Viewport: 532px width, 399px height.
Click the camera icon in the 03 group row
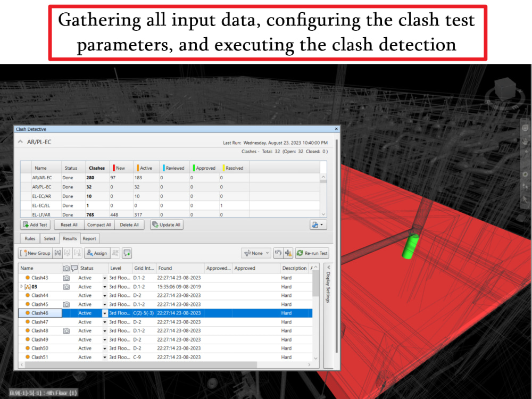(x=66, y=287)
